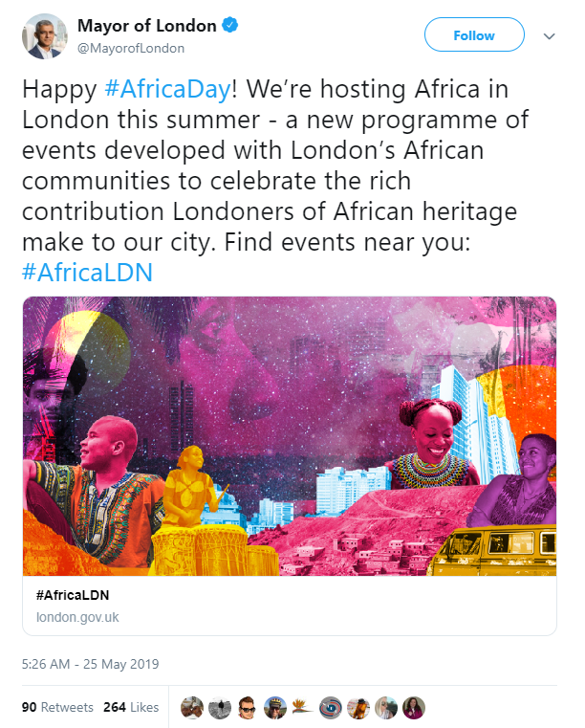This screenshot has width=585, height=728.
Task: Open the cartoon face with sunglasses avatar
Action: point(248,708)
